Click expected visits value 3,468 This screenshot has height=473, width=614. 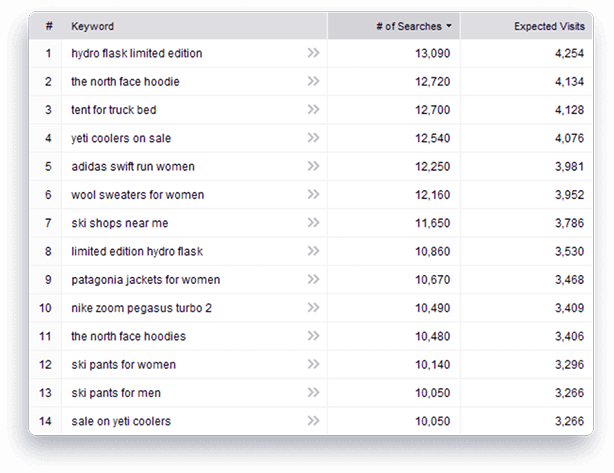(569, 280)
